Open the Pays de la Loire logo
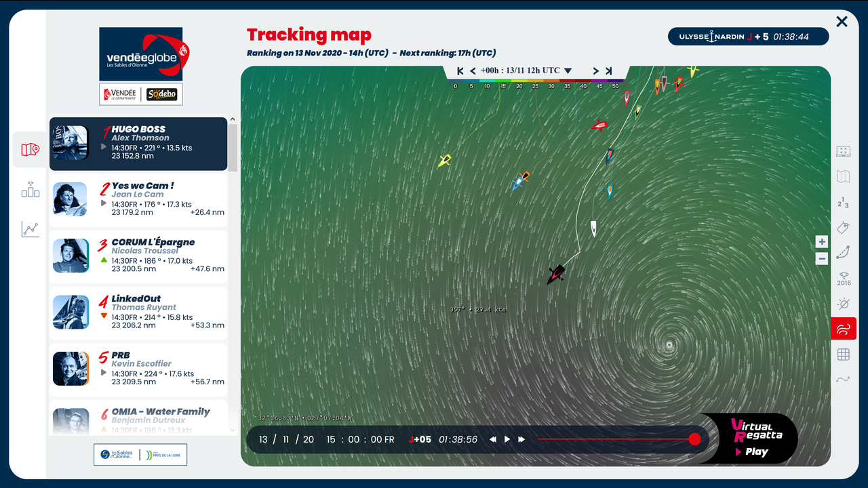This screenshot has width=868, height=488. point(163,455)
